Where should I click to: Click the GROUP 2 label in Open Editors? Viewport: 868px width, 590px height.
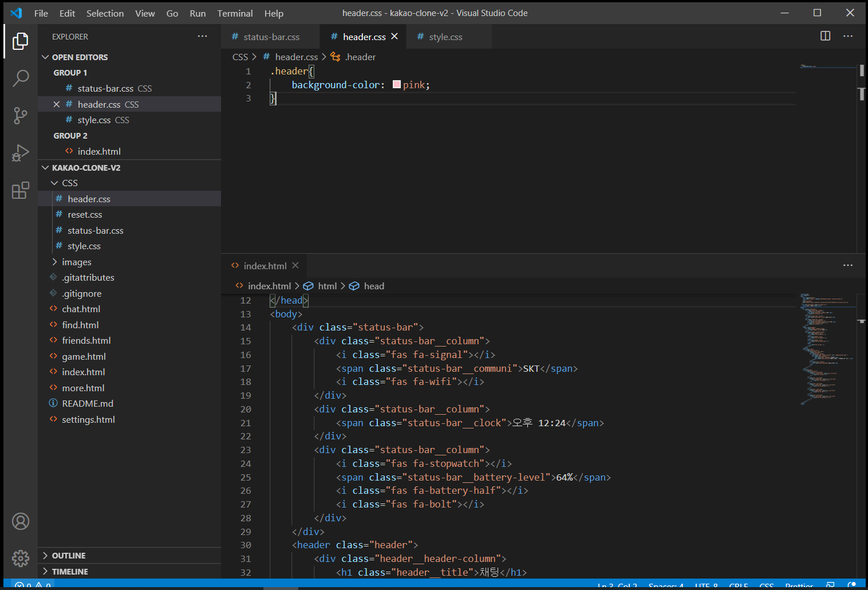[70, 136]
